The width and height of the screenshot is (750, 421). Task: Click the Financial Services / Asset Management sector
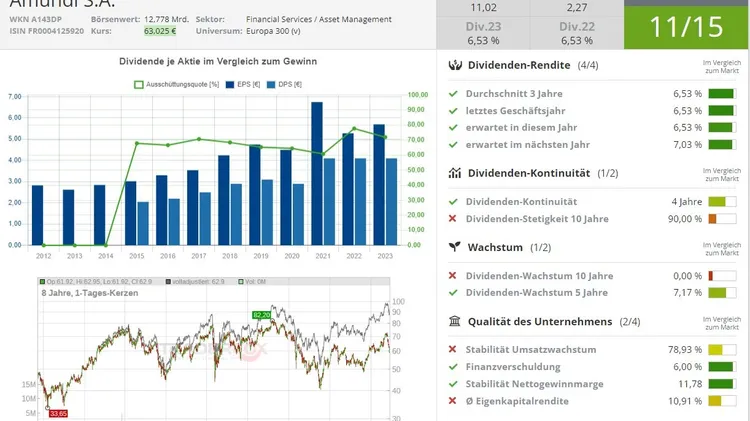tap(319, 20)
